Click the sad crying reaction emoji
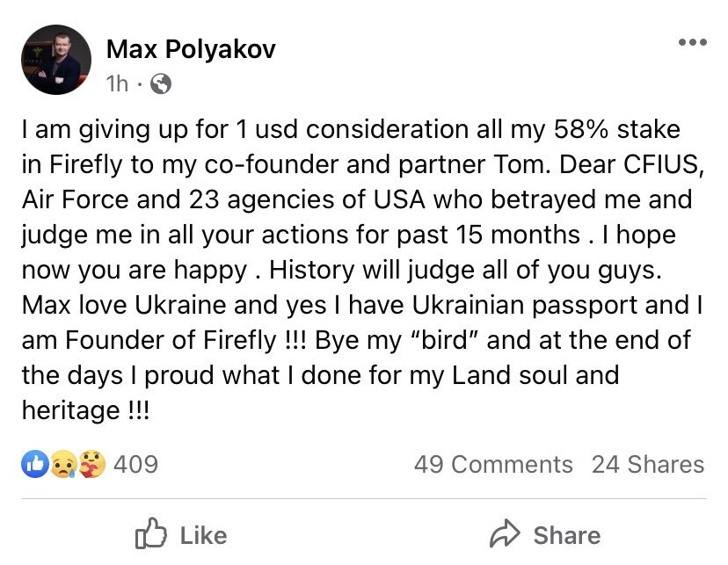 [x=63, y=464]
